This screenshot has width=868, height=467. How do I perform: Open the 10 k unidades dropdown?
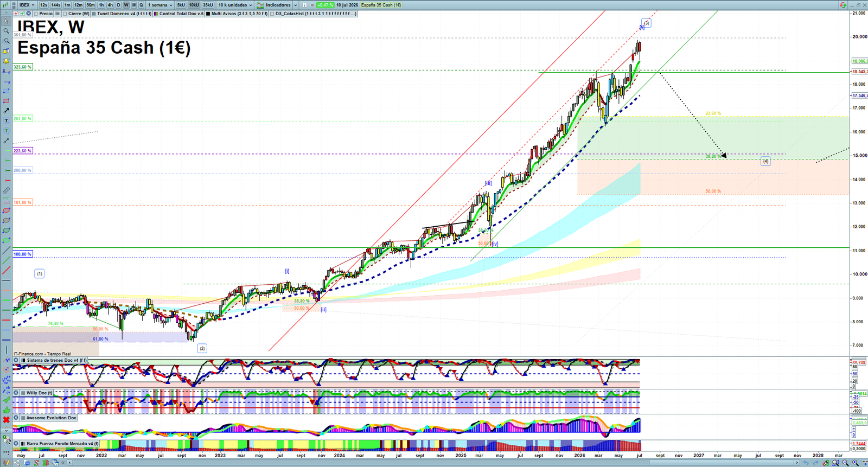point(235,5)
